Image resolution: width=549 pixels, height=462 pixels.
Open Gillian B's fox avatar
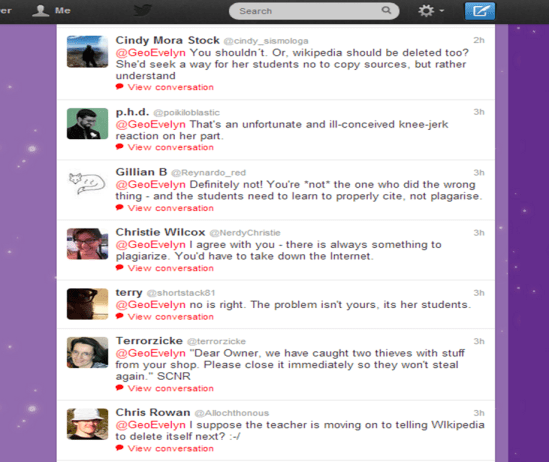pyautogui.click(x=87, y=183)
